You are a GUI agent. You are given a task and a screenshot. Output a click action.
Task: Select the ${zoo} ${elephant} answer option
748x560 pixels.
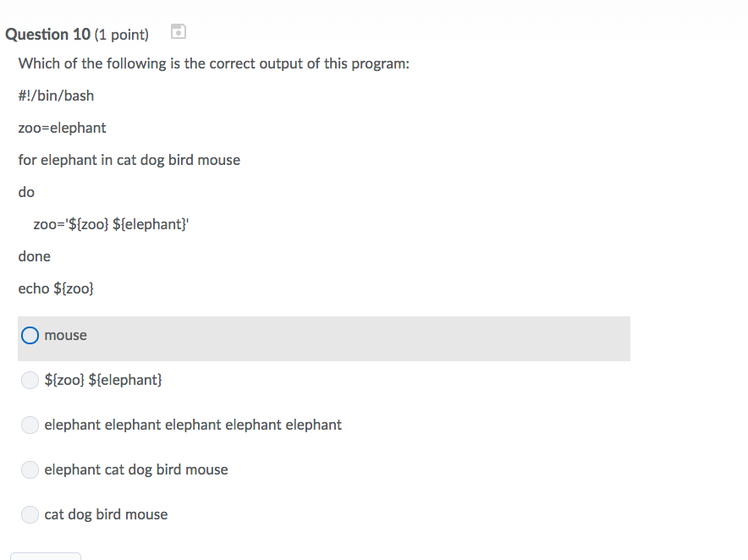[x=30, y=380]
